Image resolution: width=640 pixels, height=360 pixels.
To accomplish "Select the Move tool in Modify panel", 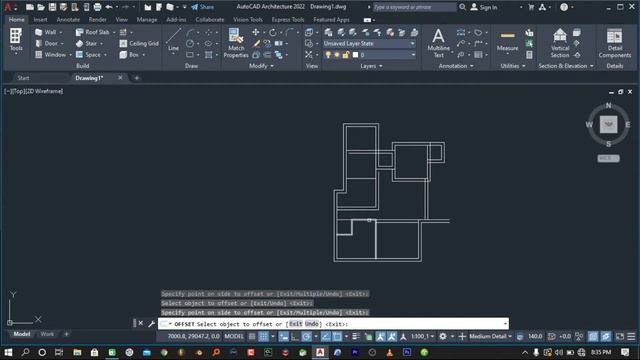I will 256,32.
